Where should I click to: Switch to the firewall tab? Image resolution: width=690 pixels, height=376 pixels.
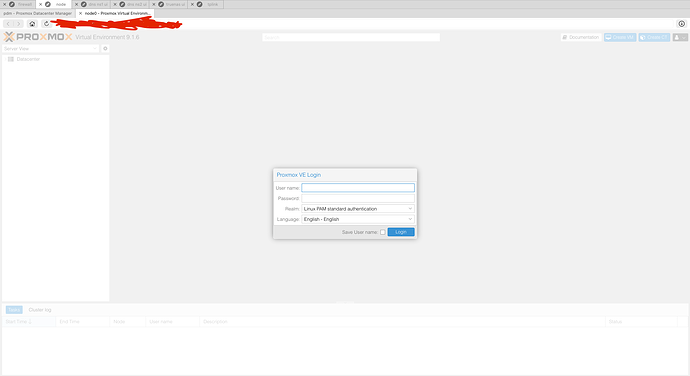pos(21,4)
